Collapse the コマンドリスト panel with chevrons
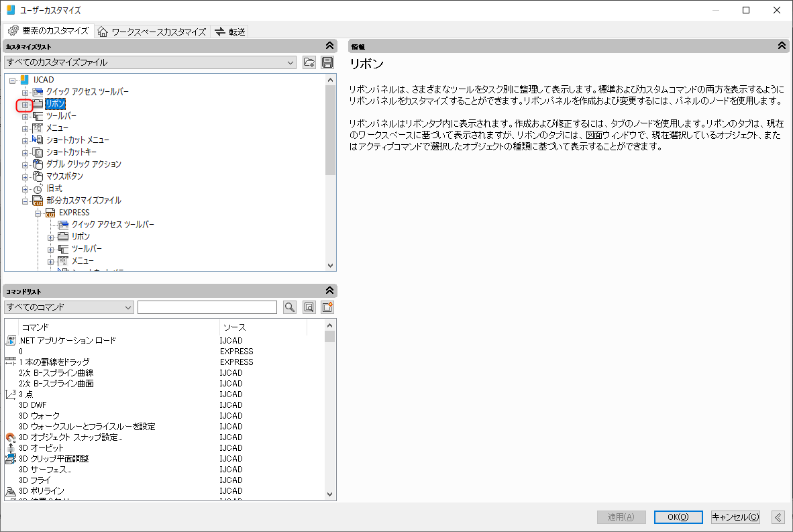793x532 pixels. [x=329, y=290]
